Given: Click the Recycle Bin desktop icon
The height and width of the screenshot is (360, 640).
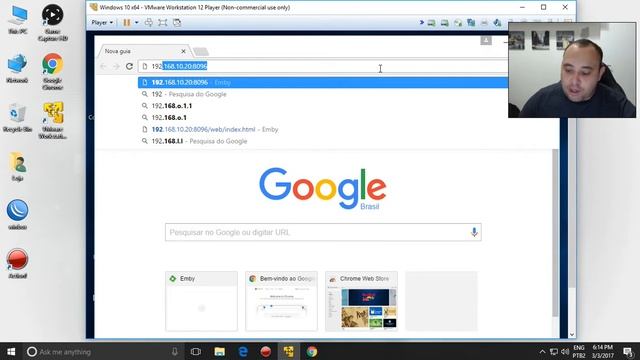Looking at the screenshot, I should click(17, 118).
